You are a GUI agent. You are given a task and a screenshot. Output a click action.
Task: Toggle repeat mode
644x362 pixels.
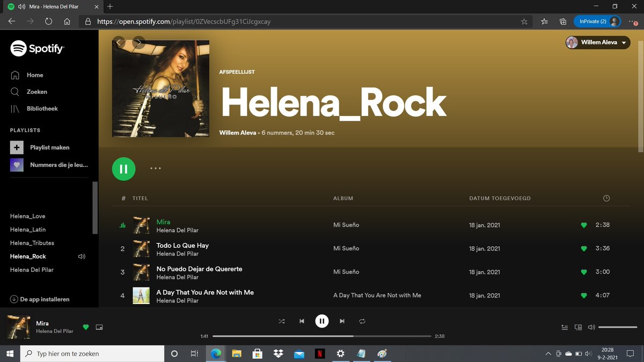click(362, 321)
